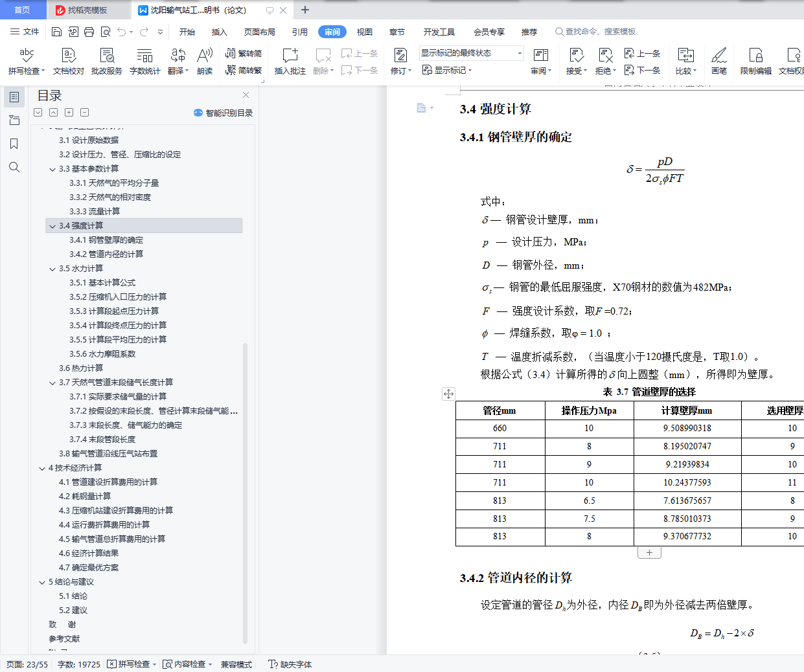Click the undo arrow icon

click(122, 32)
